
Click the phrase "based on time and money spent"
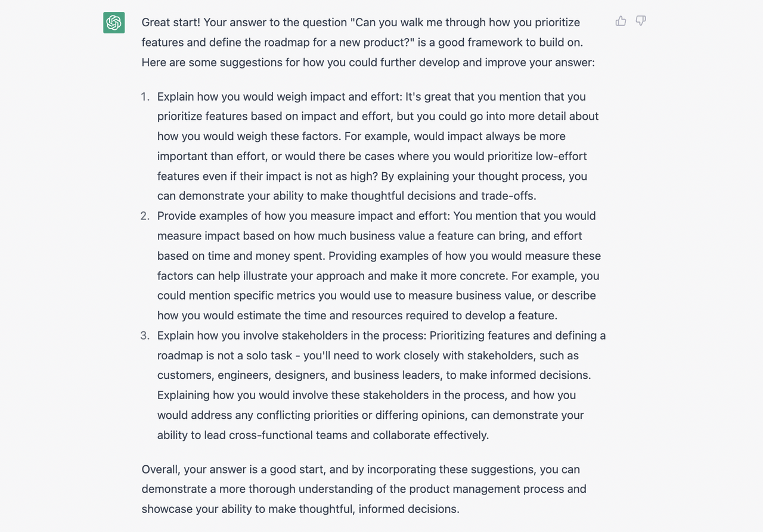click(240, 256)
